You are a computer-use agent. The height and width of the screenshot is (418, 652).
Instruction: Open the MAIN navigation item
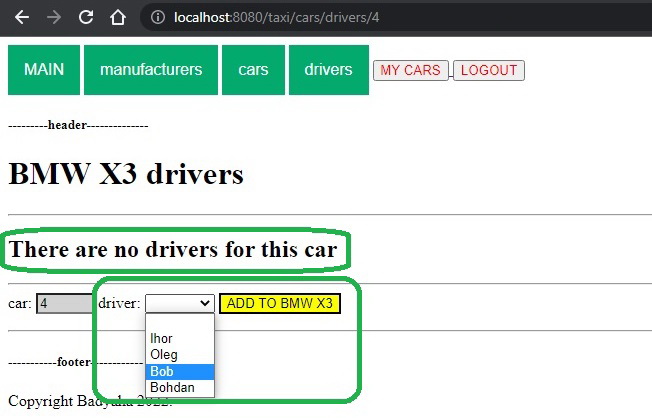coord(44,70)
